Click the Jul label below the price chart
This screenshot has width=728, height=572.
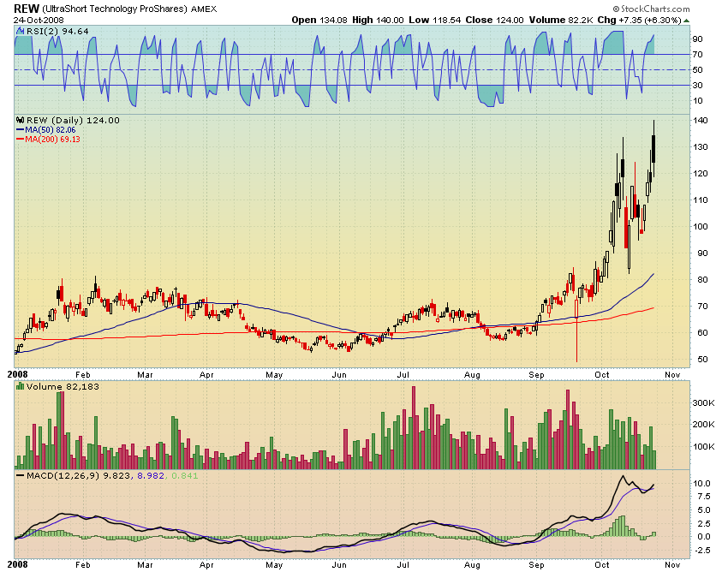[x=403, y=375]
